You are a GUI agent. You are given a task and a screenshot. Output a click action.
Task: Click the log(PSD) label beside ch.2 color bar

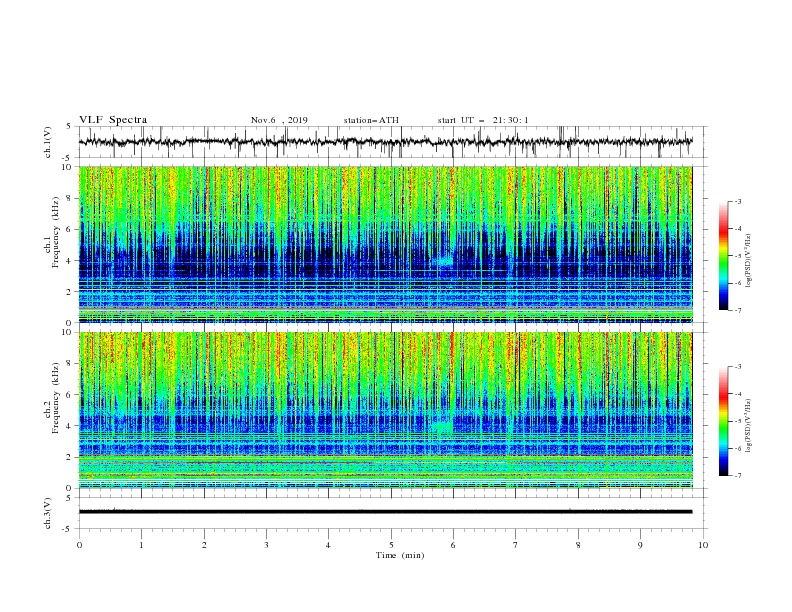point(749,426)
